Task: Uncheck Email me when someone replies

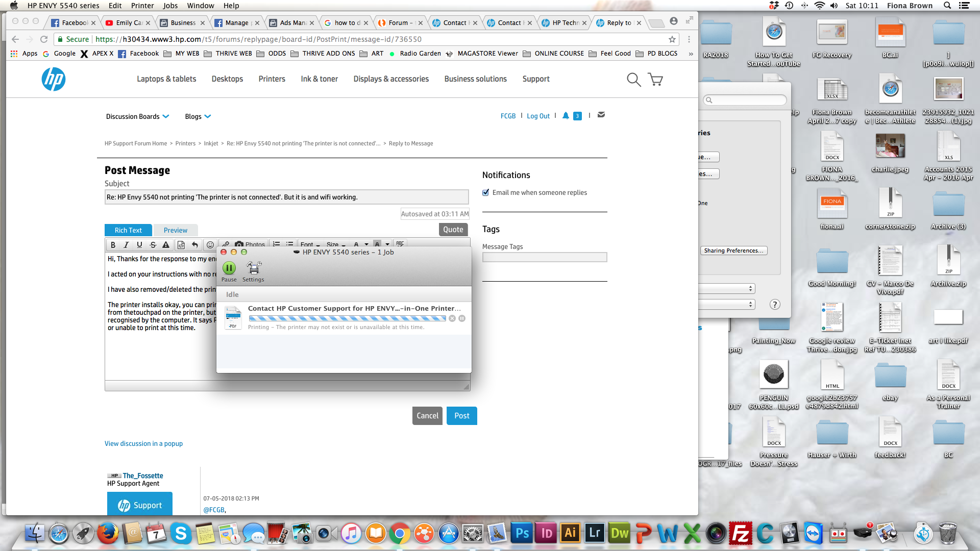Action: pos(486,192)
